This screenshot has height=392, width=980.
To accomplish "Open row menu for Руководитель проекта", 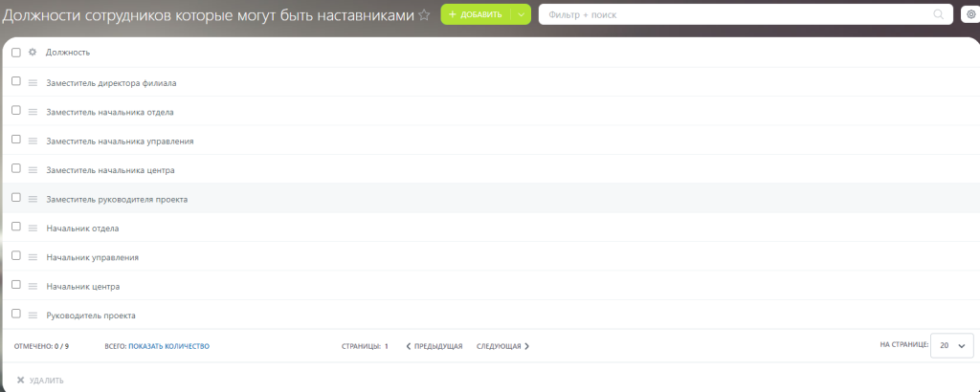I will point(33,316).
